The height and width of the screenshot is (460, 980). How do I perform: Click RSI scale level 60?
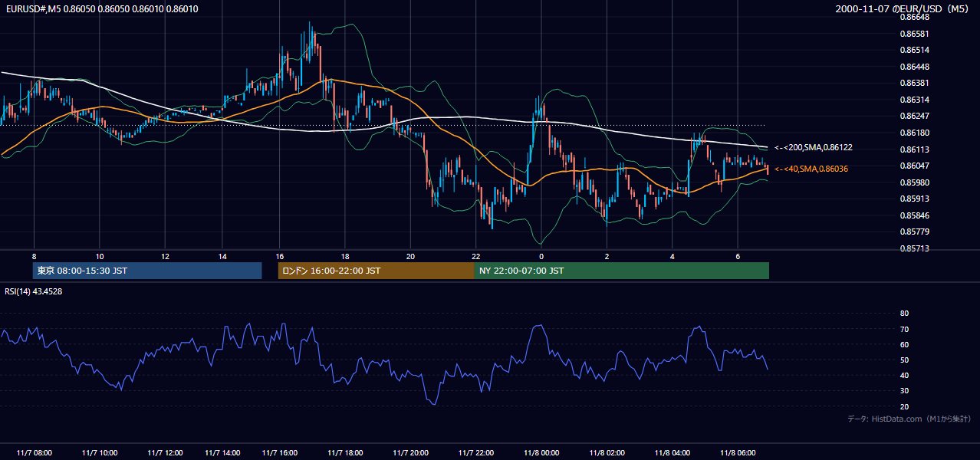tap(904, 344)
